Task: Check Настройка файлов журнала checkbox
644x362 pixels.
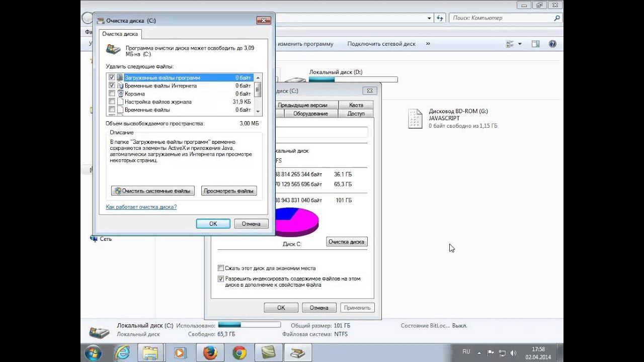Action: 112,102
